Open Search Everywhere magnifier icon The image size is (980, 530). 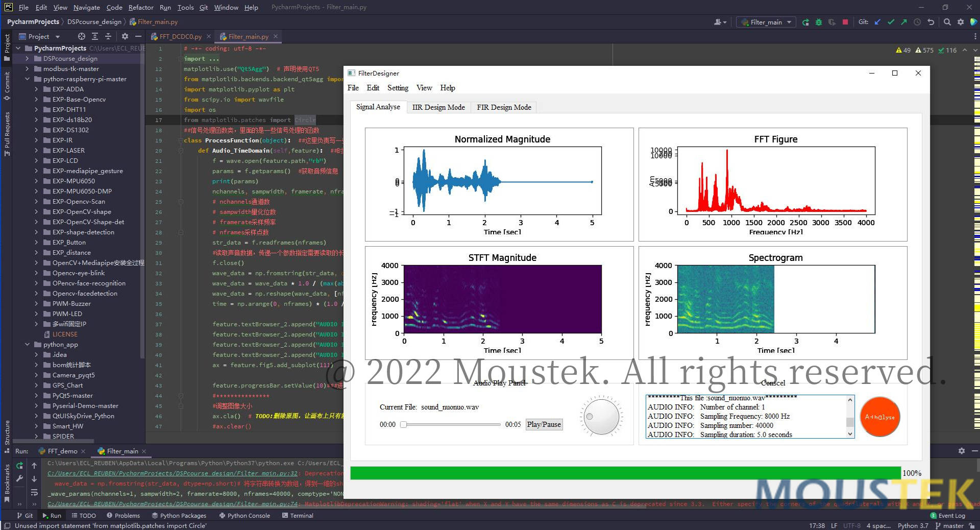947,22
